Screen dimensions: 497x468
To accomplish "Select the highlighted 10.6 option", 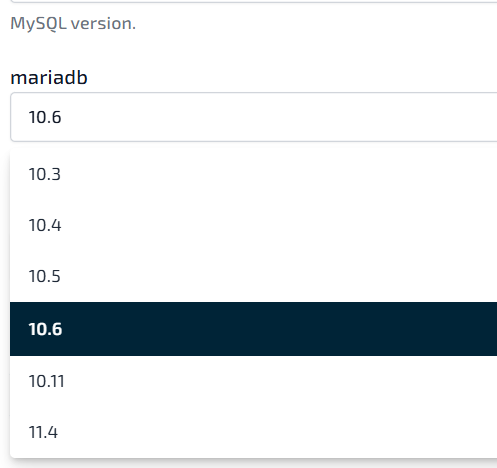I will [x=254, y=329].
